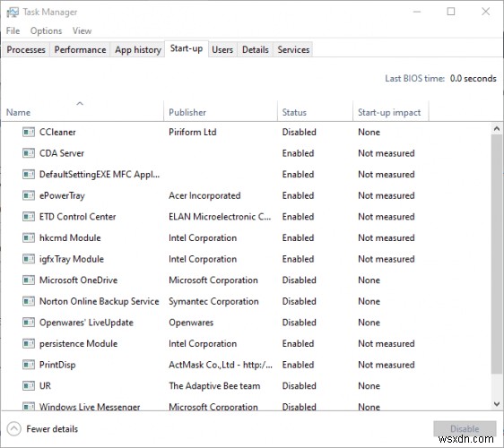Select Norton Online Backup Service name
The width and height of the screenshot is (504, 448).
[100, 302]
